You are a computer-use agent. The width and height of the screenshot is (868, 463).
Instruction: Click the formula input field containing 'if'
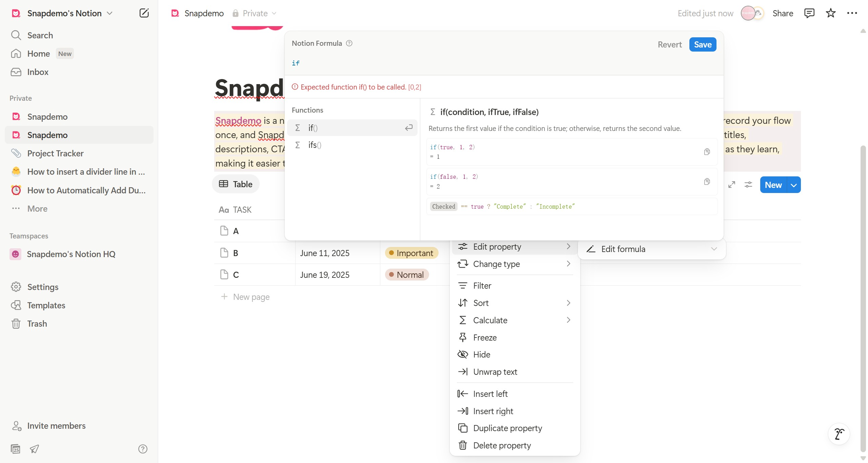coord(504,63)
